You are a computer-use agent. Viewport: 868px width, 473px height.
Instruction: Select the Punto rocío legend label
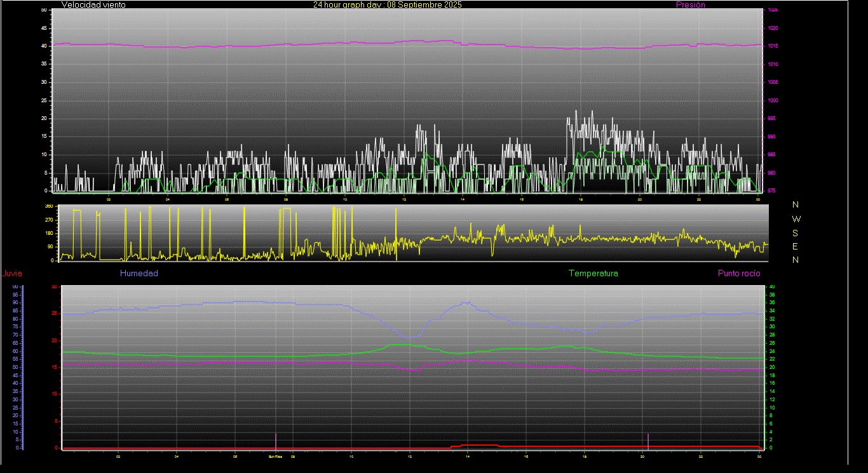pos(738,273)
